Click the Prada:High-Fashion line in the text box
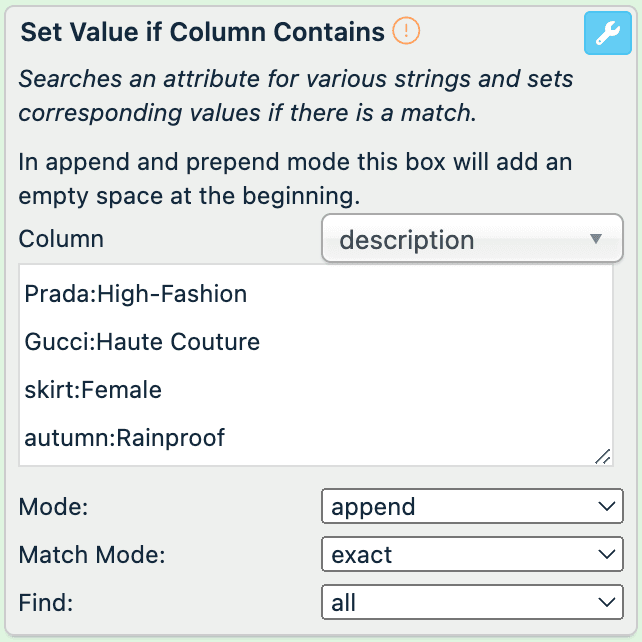 [136, 294]
